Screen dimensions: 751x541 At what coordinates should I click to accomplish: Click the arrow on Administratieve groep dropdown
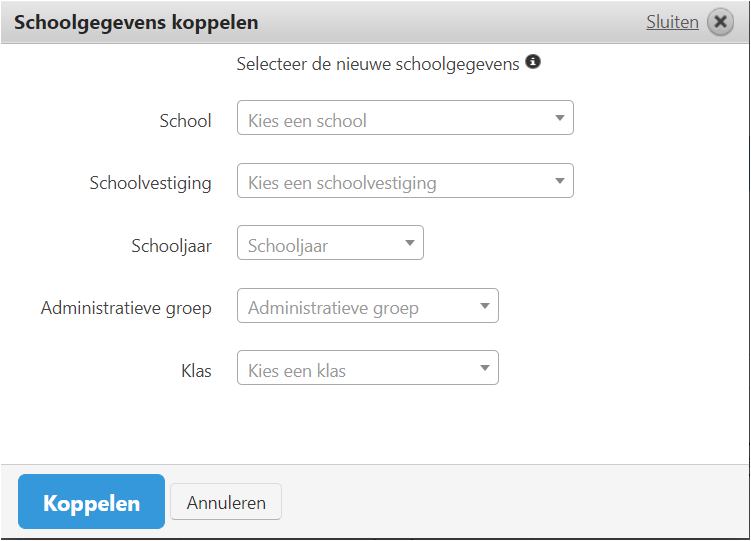pos(484,307)
